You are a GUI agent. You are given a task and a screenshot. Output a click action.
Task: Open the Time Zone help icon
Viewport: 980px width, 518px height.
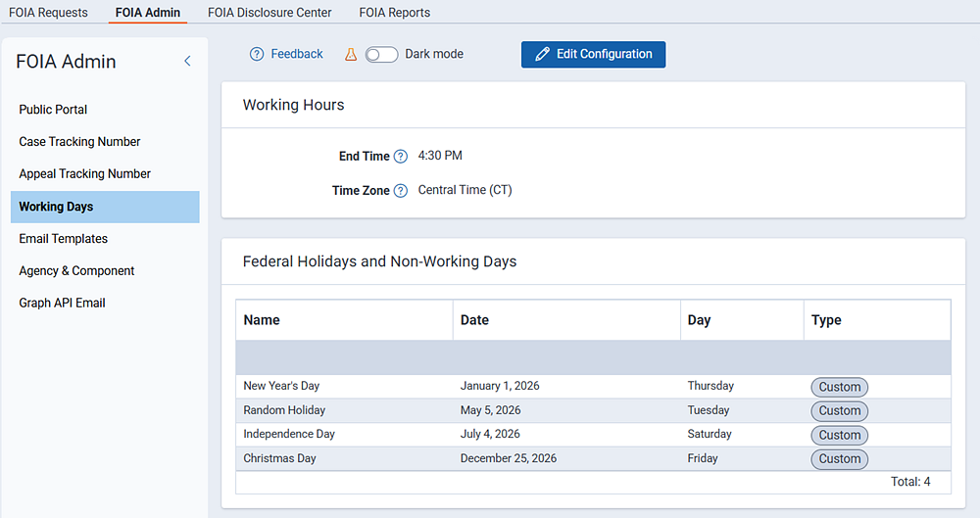coord(401,191)
